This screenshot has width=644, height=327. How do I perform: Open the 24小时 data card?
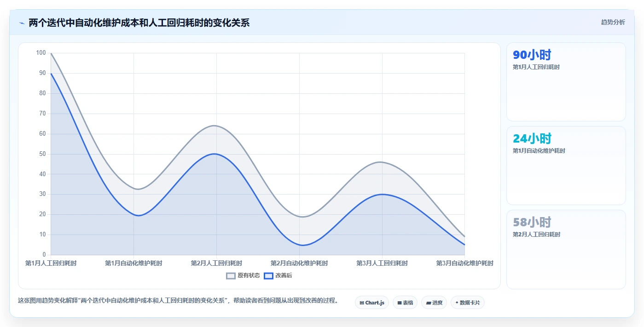coord(566,166)
